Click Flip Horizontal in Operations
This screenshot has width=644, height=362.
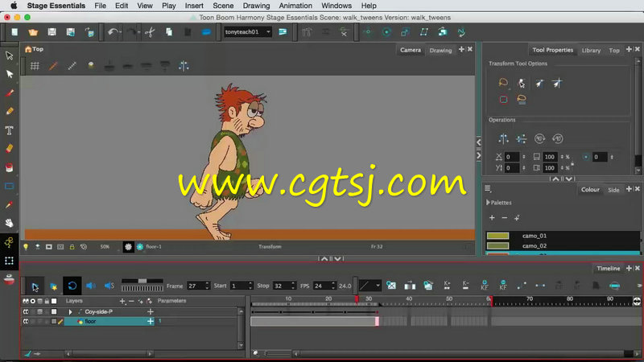pos(504,138)
